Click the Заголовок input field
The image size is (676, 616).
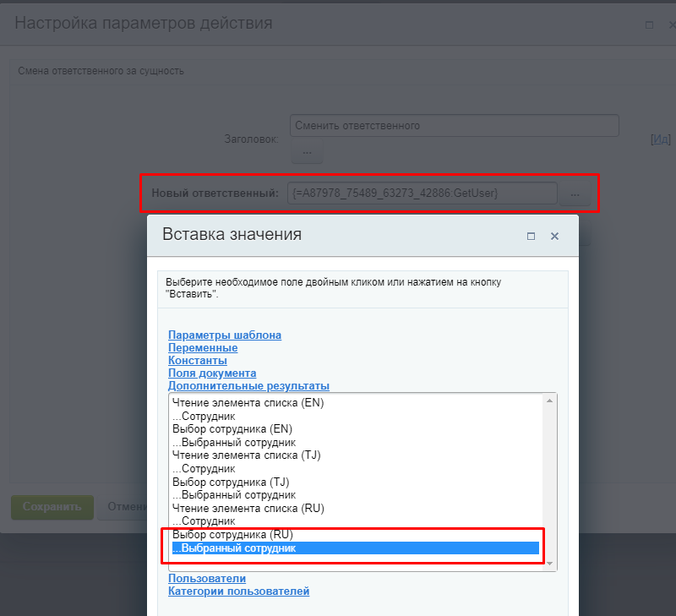(x=455, y=125)
